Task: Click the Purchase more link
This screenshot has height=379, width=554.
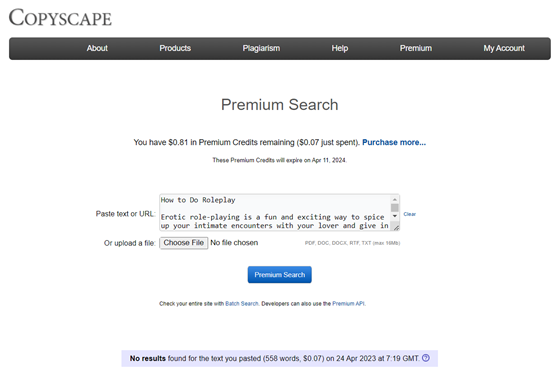Action: pyautogui.click(x=394, y=142)
